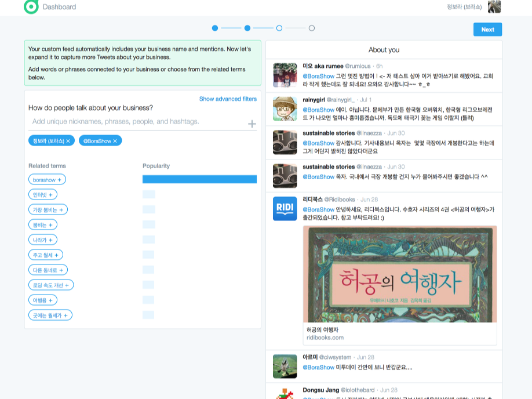
Task: Click the Popularity column label
Action: pos(156,166)
